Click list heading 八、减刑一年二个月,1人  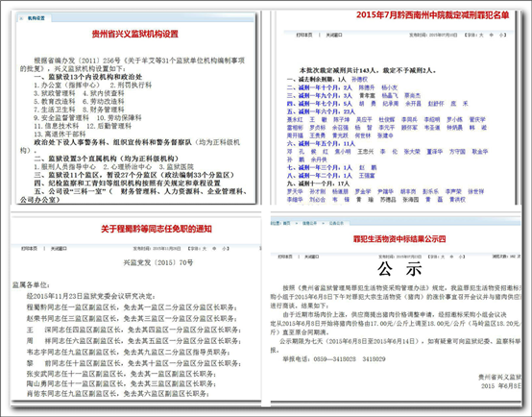click(320, 176)
